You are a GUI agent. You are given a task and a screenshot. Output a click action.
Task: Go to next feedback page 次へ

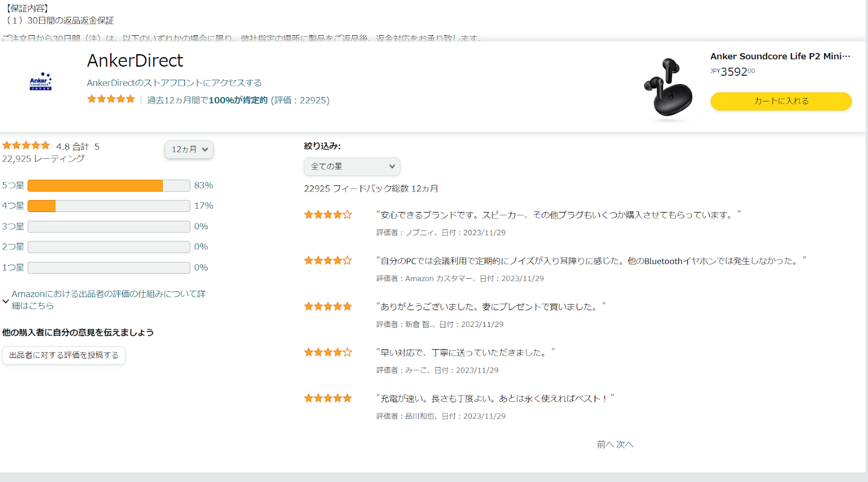tap(625, 445)
